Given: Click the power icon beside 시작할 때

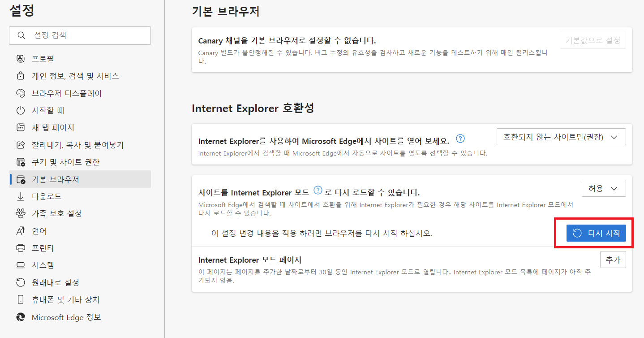Looking at the screenshot, I should 21,110.
